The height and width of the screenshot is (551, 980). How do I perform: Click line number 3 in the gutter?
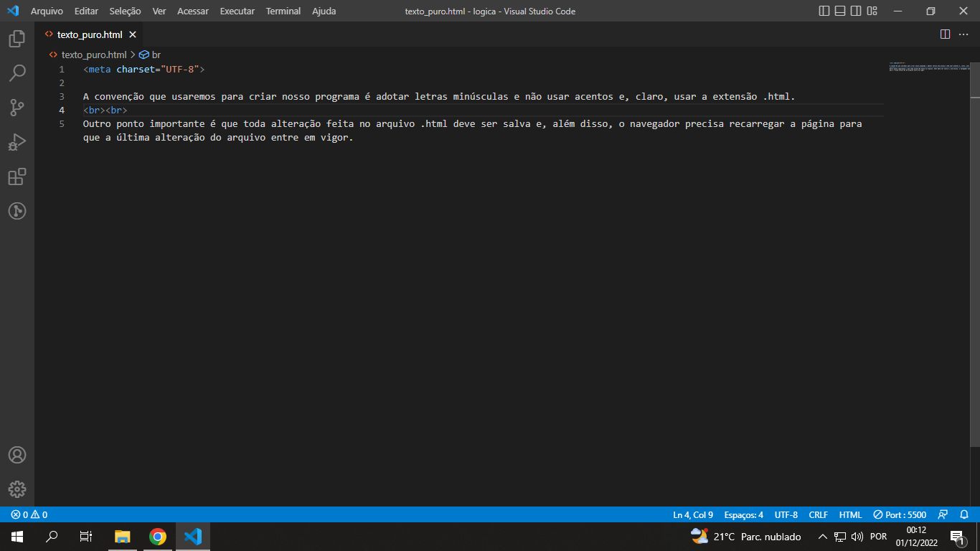[62, 97]
